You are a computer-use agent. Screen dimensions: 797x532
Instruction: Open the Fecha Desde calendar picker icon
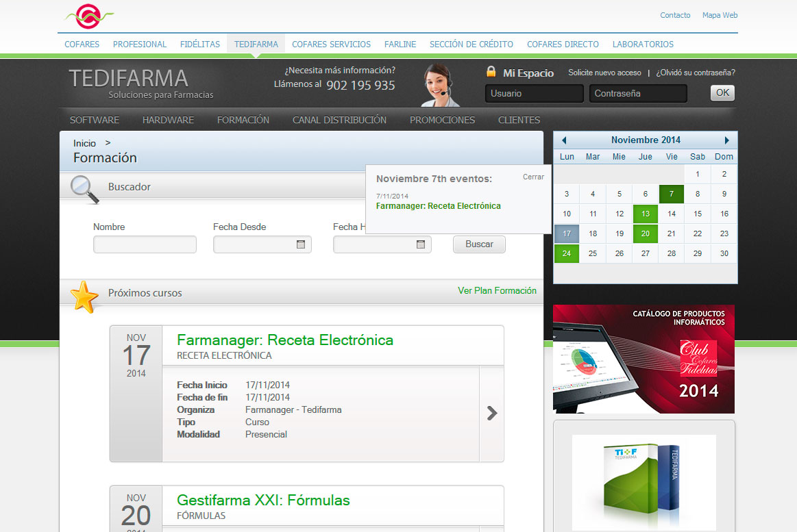300,244
